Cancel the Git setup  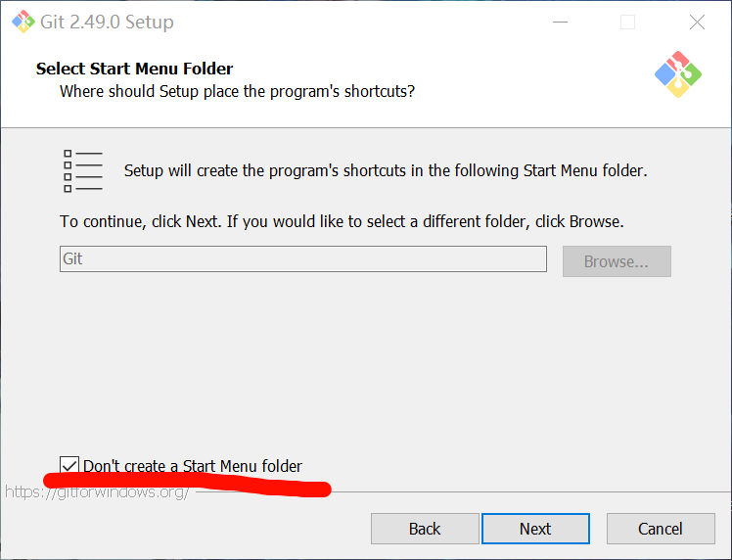coord(661,529)
